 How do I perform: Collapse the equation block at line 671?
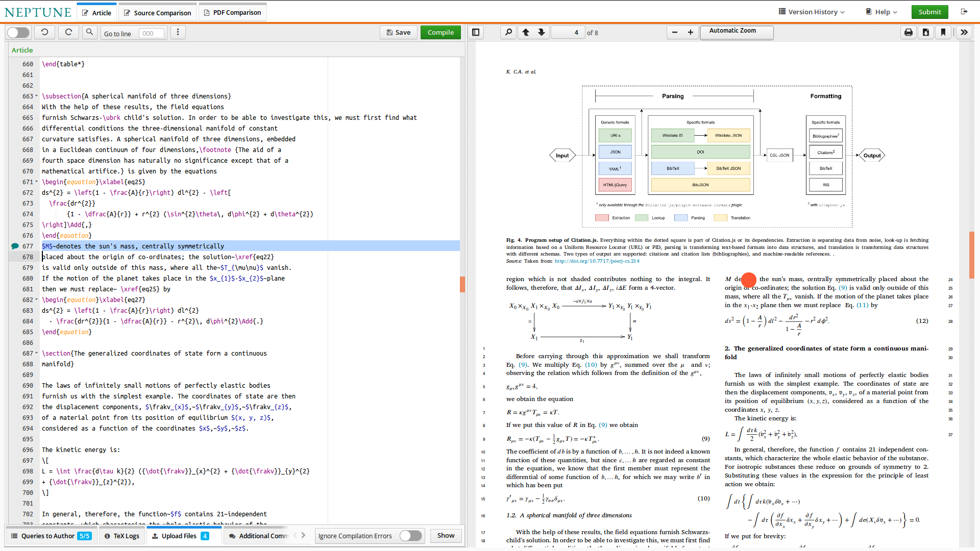[x=36, y=182]
